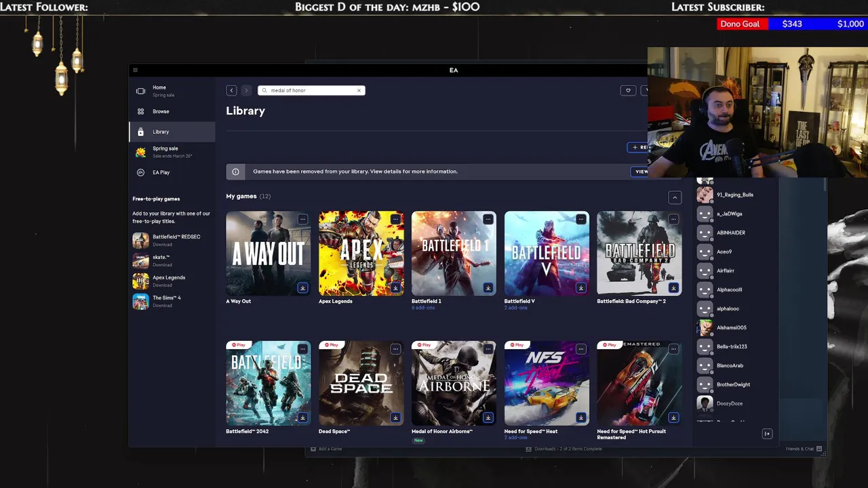Viewport: 868px width, 488px height.
Task: Go forward with the right arrow button
Action: (246, 90)
